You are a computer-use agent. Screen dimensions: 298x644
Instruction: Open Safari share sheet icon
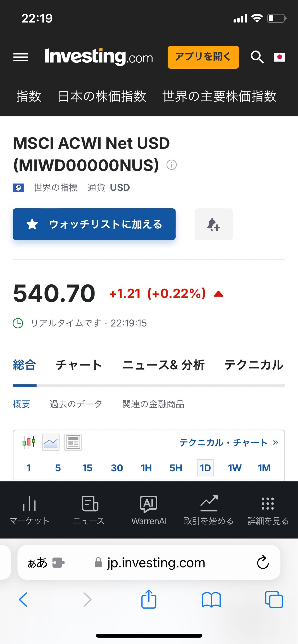pos(149,599)
